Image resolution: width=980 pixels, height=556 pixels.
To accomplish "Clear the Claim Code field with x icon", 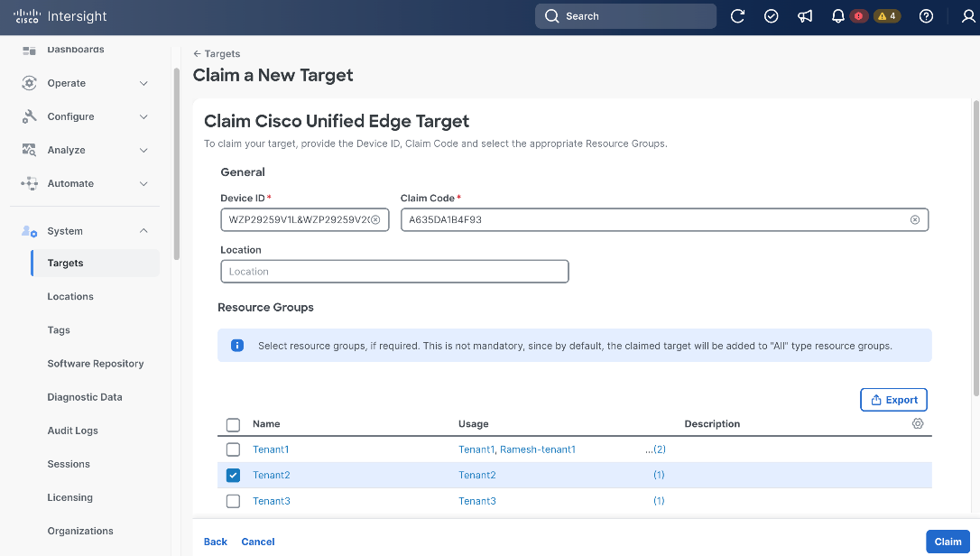I will click(x=915, y=219).
